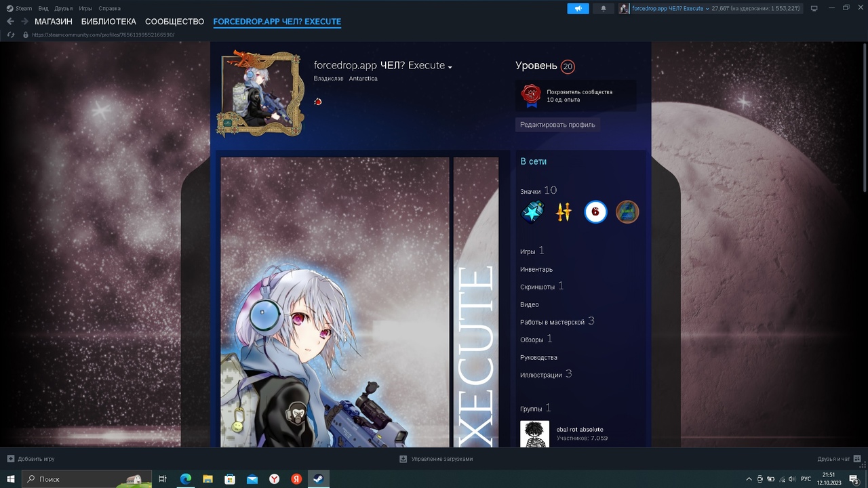Open the ebal rot absolute group link

(580, 430)
